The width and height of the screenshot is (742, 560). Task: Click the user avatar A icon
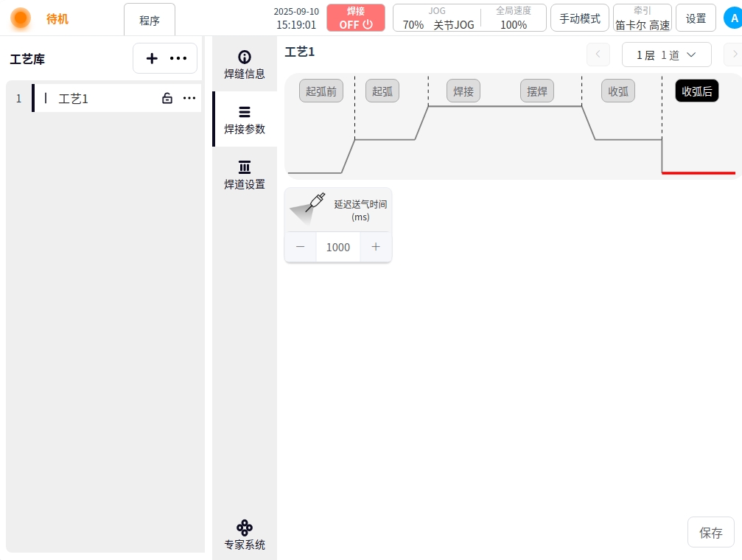(x=733, y=18)
